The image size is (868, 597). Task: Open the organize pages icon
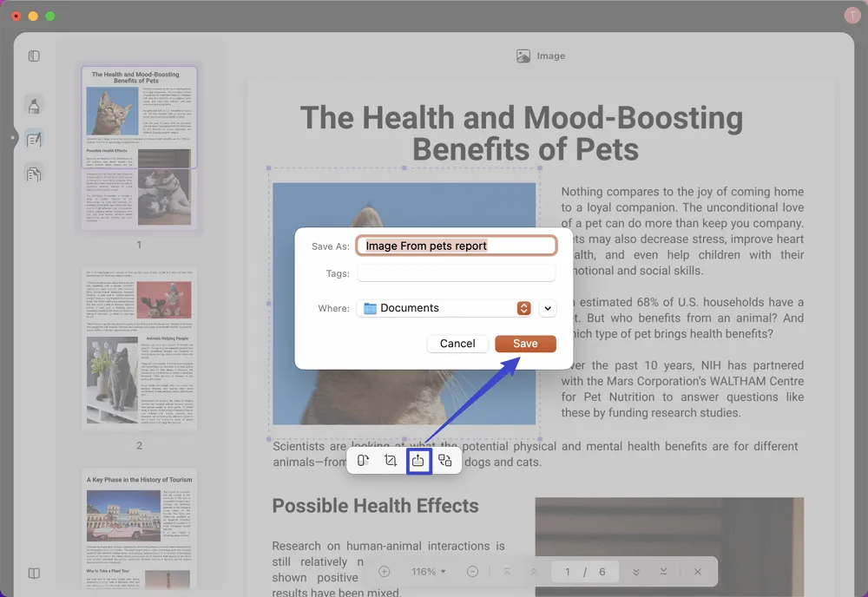[34, 174]
